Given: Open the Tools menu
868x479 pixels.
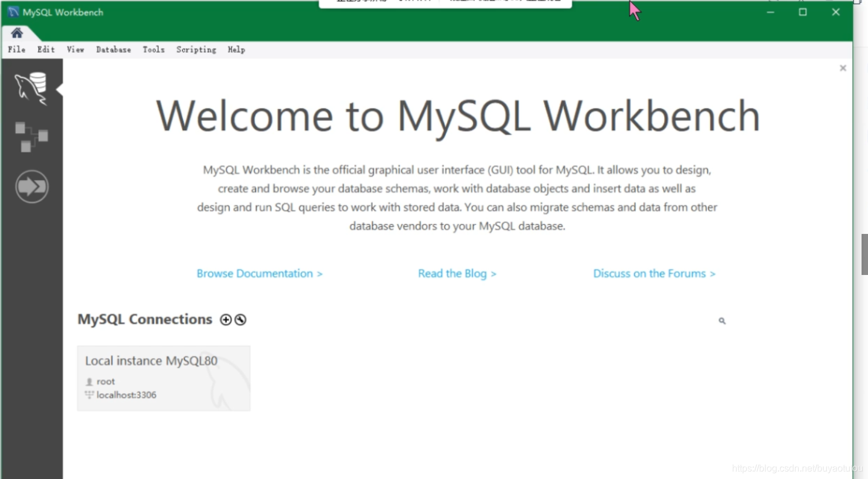Looking at the screenshot, I should 154,50.
